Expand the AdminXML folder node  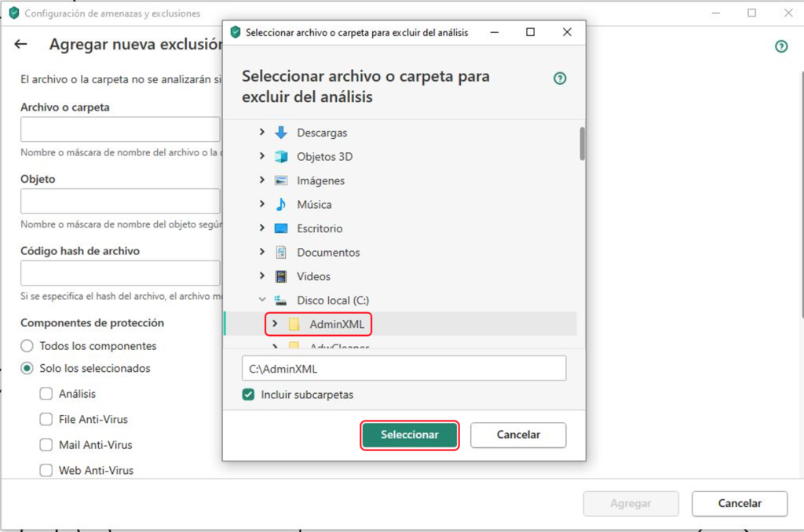coord(274,324)
